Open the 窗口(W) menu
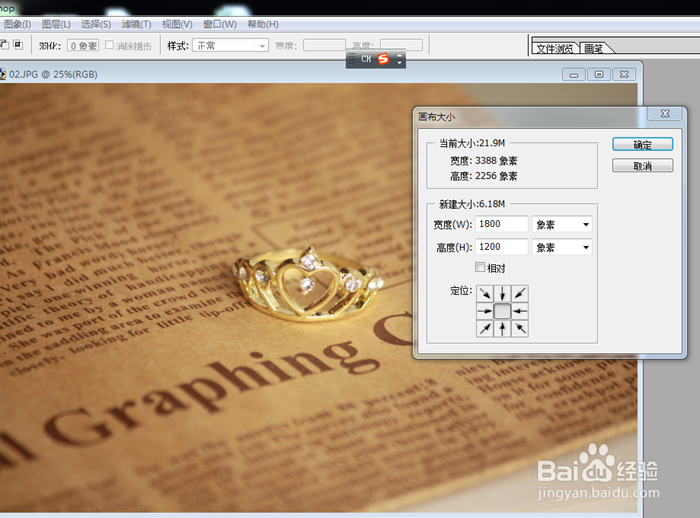The height and width of the screenshot is (518, 700). click(220, 24)
